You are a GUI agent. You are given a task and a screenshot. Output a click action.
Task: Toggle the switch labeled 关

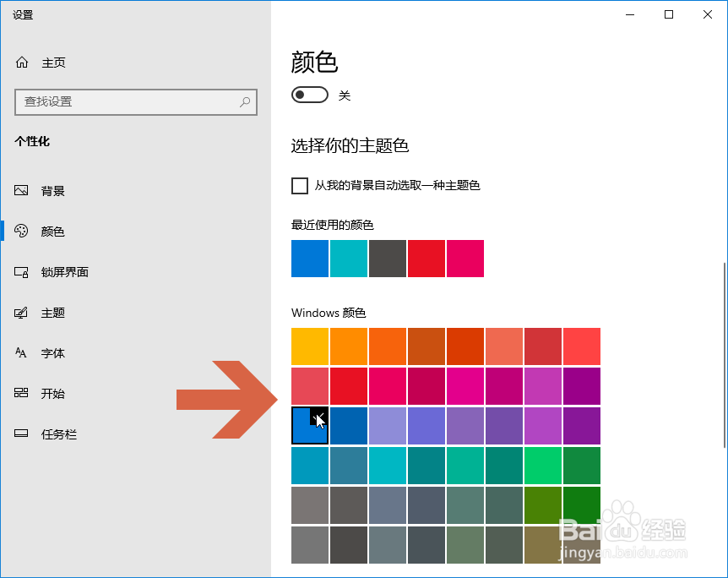pos(310,95)
